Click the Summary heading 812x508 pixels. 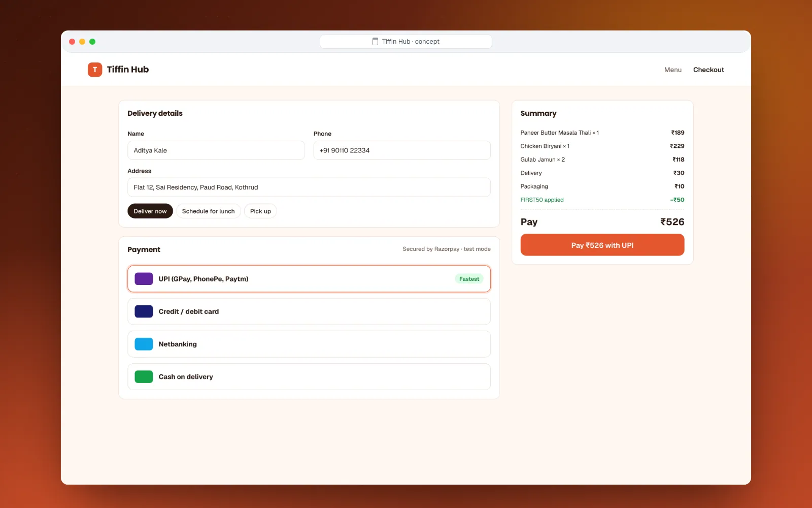click(x=538, y=113)
